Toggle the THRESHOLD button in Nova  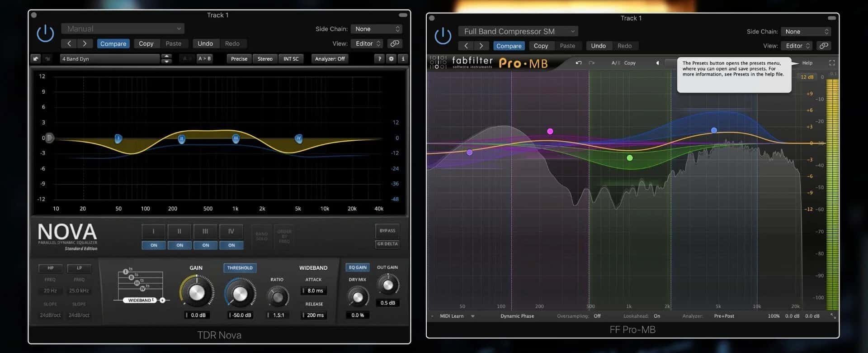[x=240, y=268]
